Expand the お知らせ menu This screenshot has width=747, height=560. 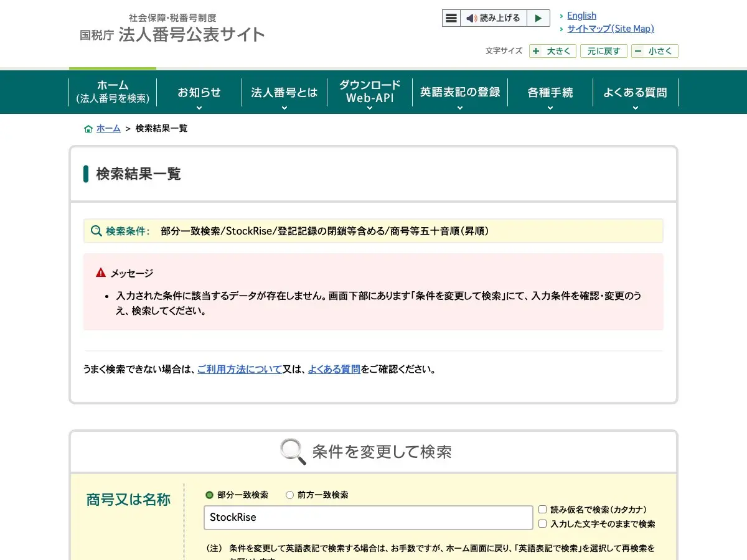point(199,92)
